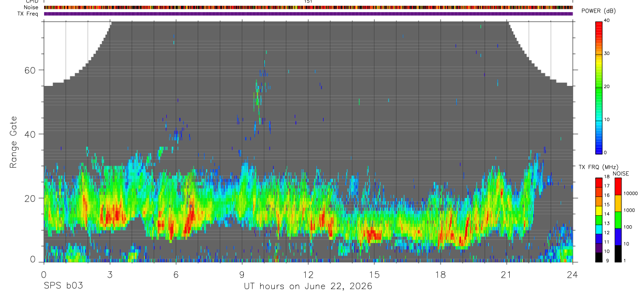Click the Noise color strip at top
The height and width of the screenshot is (297, 644).
tap(308, 7)
